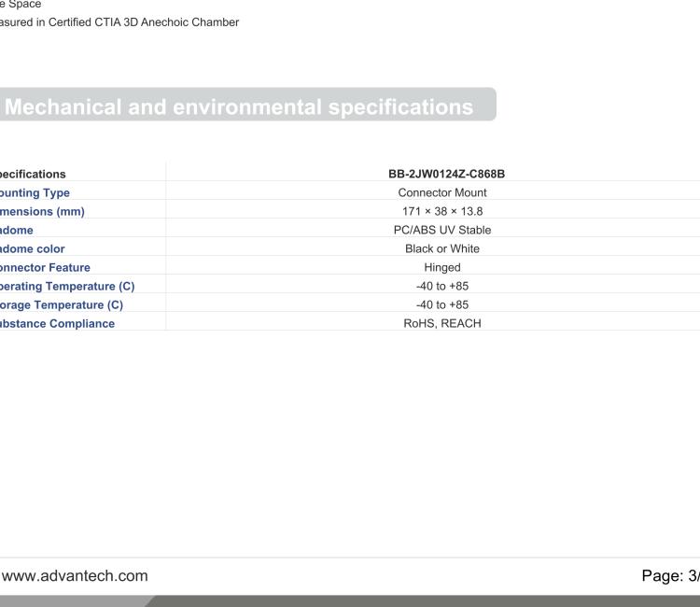Click the Page number indicator in footer

670,575
